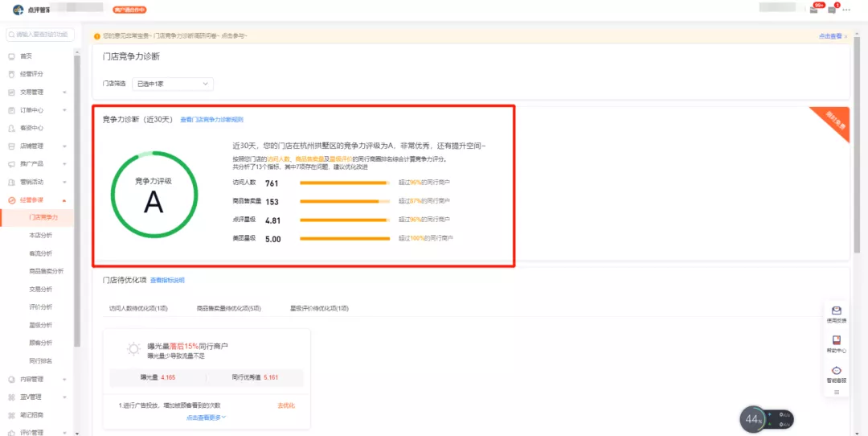The image size is (868, 436).
Task: Open the 门店筛选 已选中1家 dropdown
Action: (173, 84)
